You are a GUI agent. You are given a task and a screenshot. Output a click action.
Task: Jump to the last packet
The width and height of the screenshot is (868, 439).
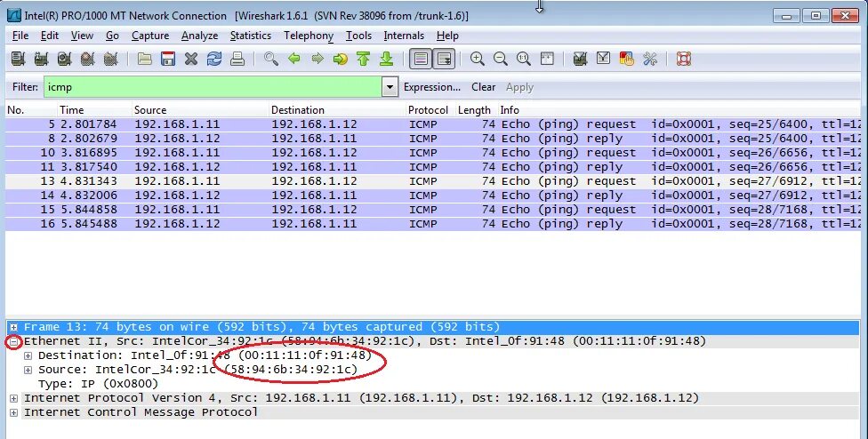pyautogui.click(x=386, y=59)
